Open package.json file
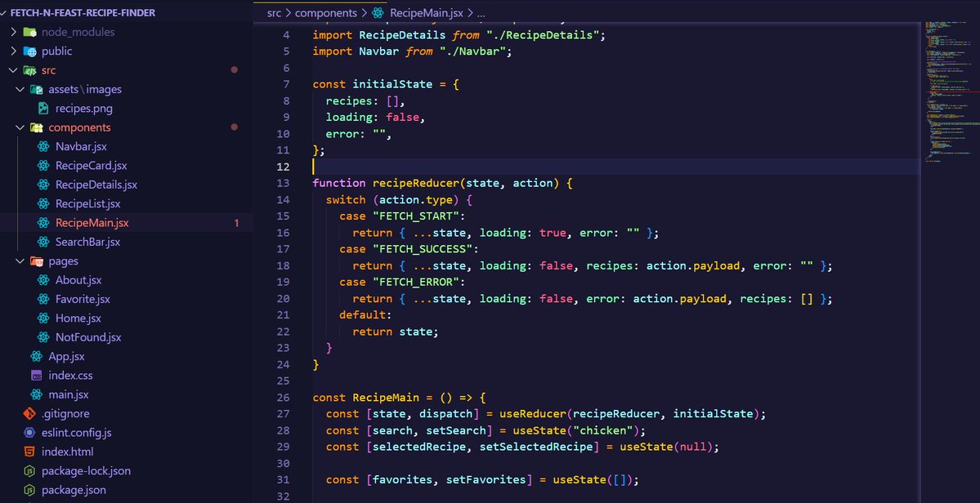The height and width of the screenshot is (503, 980). pos(74,490)
